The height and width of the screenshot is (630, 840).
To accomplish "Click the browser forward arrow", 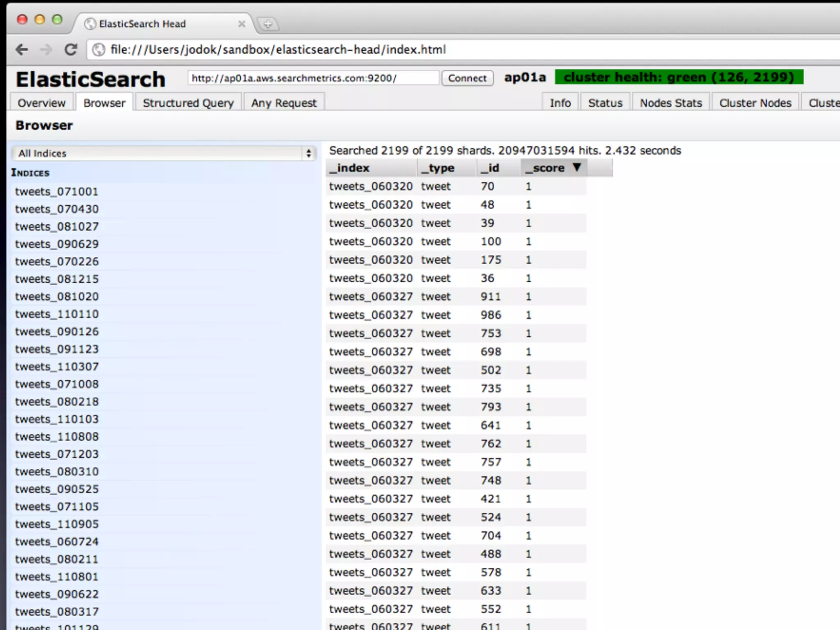I will pyautogui.click(x=46, y=50).
